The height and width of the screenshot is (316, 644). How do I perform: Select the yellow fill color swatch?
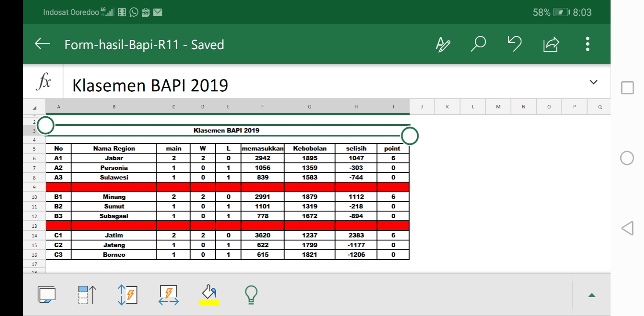coord(209,302)
